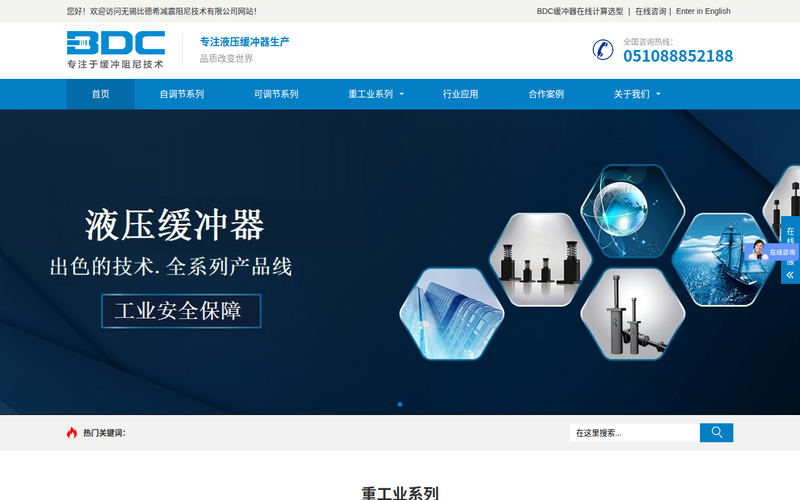Click the red flame hot keywords icon
The image size is (800, 500).
pyautogui.click(x=72, y=433)
